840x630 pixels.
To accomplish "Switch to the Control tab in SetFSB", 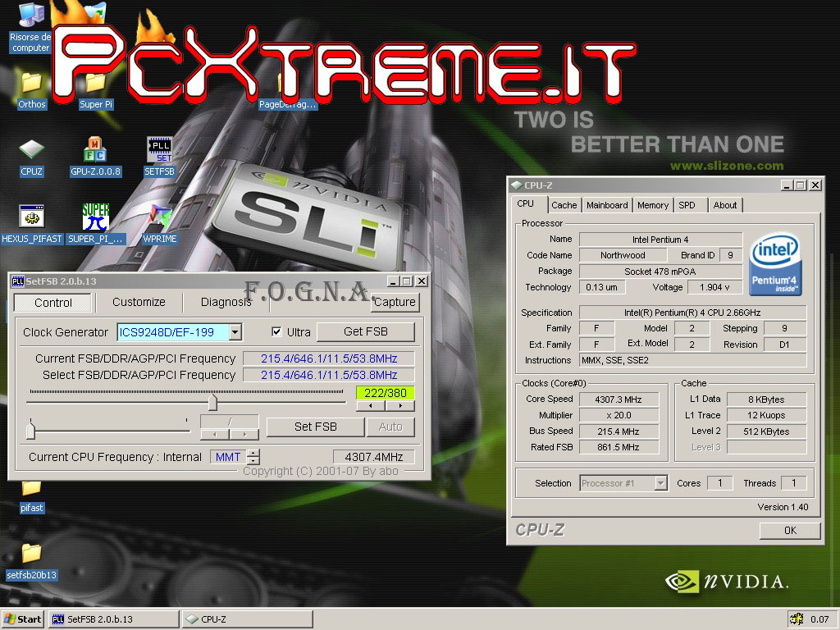I will [x=53, y=303].
